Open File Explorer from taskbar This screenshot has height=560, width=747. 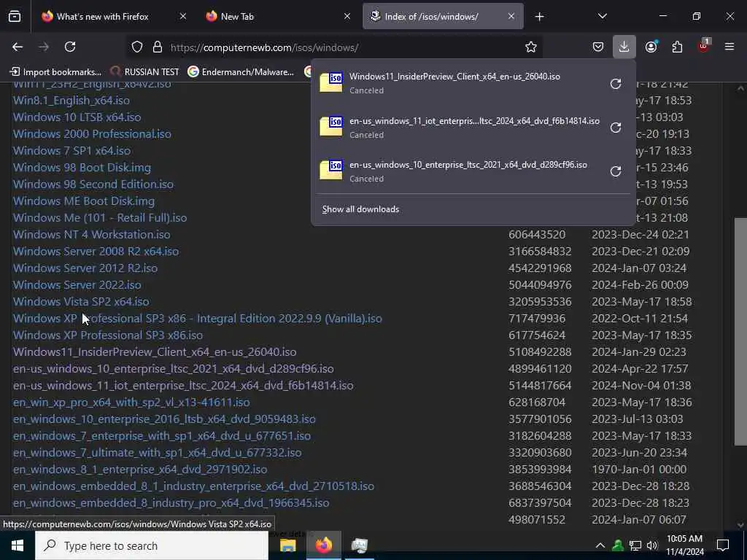(x=287, y=545)
